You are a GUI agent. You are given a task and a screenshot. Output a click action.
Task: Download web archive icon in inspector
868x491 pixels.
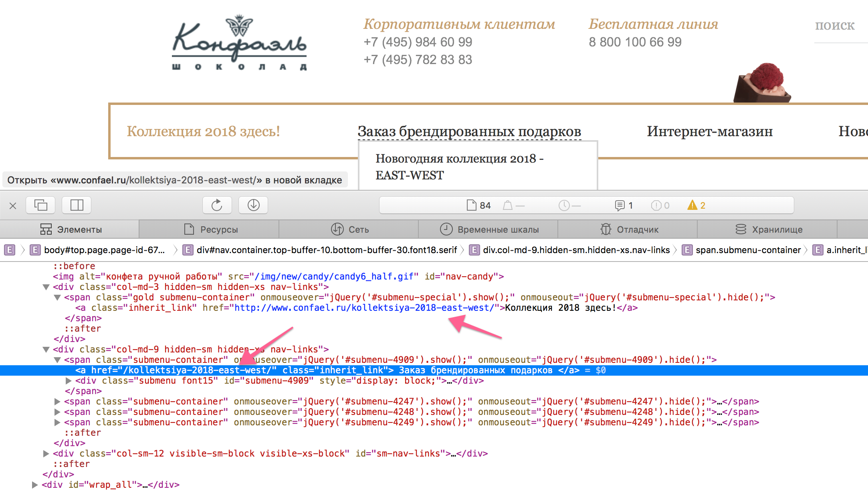coord(253,205)
